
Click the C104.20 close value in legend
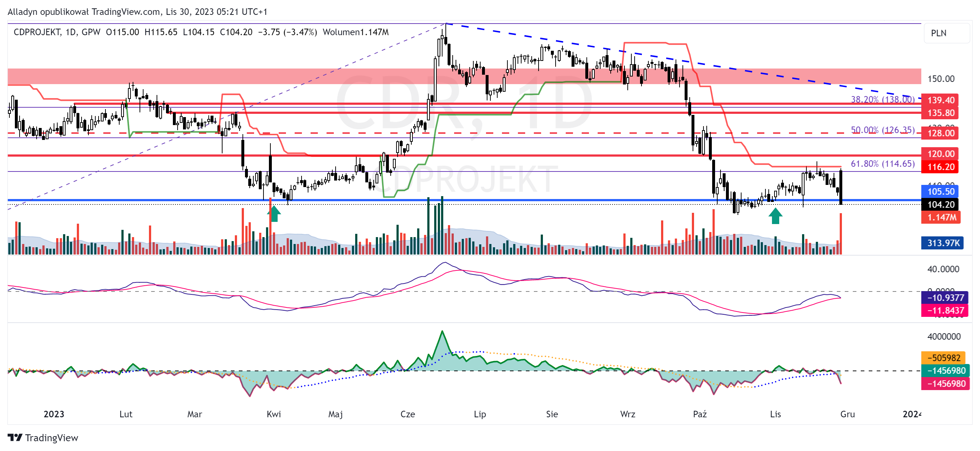click(236, 32)
